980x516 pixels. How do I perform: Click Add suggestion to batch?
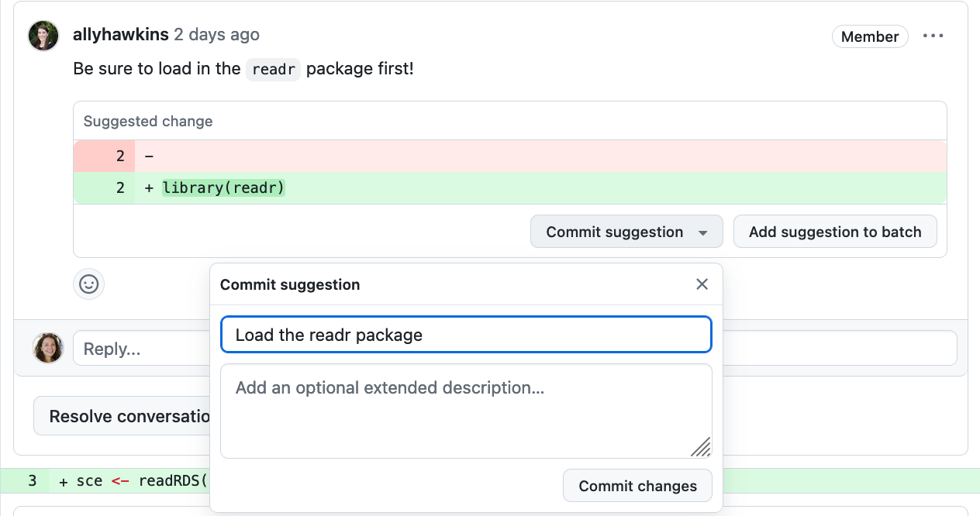[x=835, y=232]
